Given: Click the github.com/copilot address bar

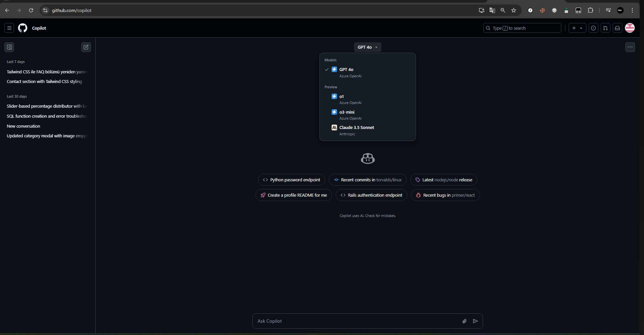Looking at the screenshot, I should coord(260,10).
